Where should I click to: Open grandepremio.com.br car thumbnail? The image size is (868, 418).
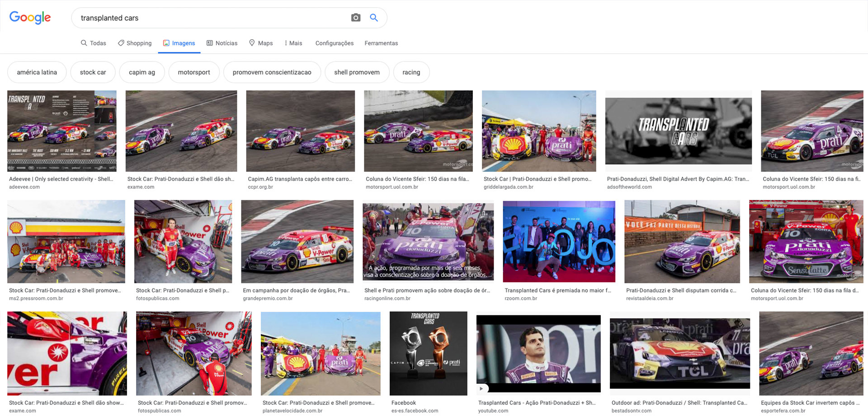click(297, 242)
